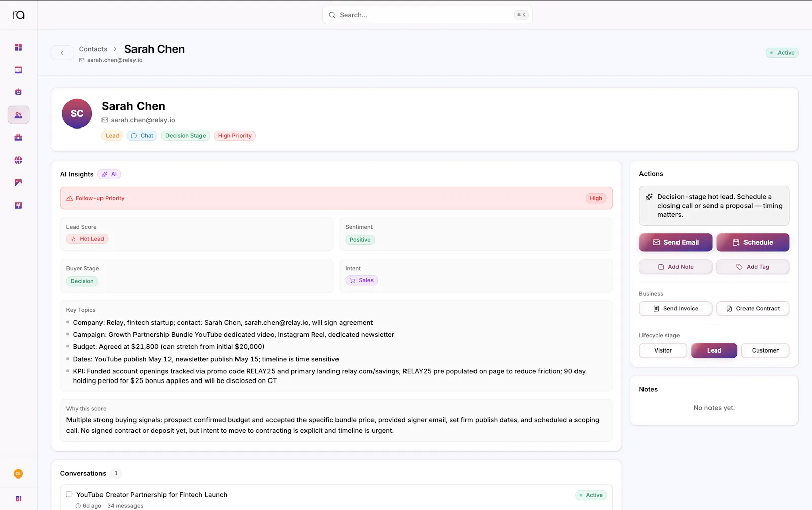Click the Chat tag bubble icon

tap(134, 136)
